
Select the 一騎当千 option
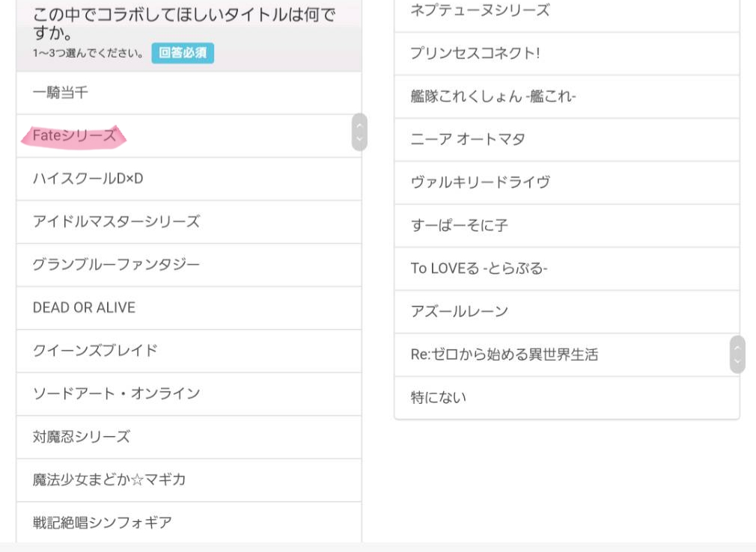(61, 93)
